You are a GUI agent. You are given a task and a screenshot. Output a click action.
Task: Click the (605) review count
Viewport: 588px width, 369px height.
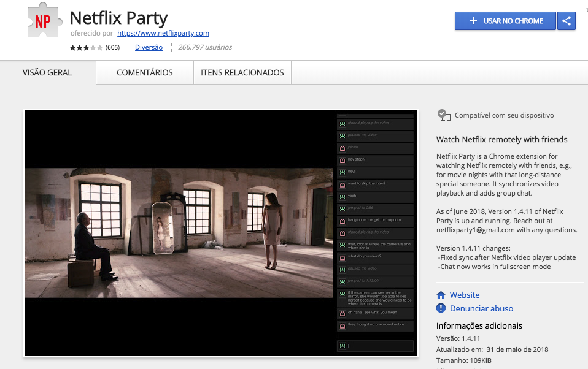pos(112,47)
